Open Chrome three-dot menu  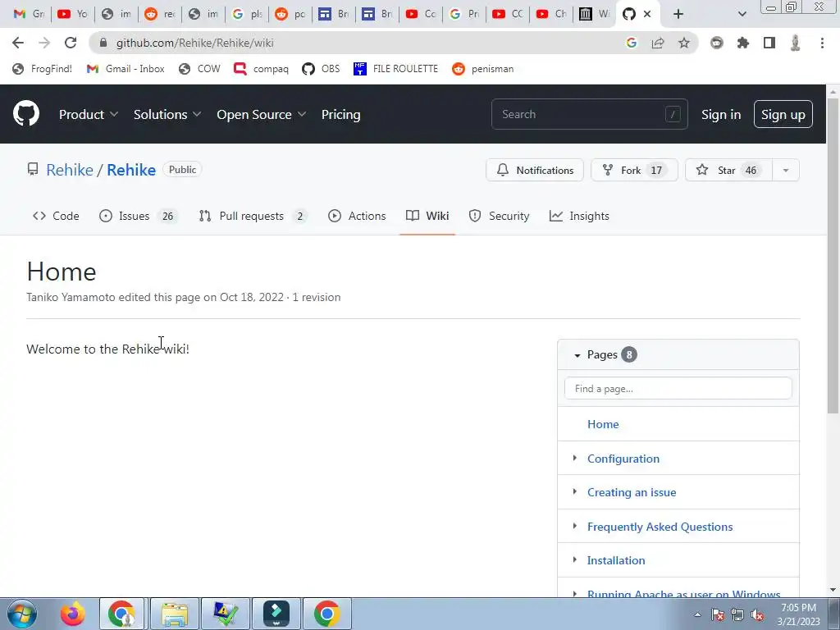coord(822,43)
